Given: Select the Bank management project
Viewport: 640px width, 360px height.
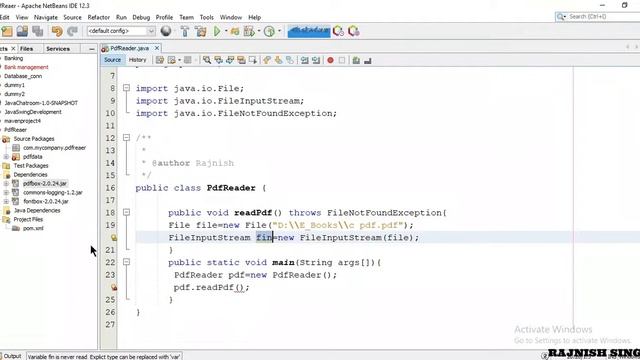Looking at the screenshot, I should [26, 67].
